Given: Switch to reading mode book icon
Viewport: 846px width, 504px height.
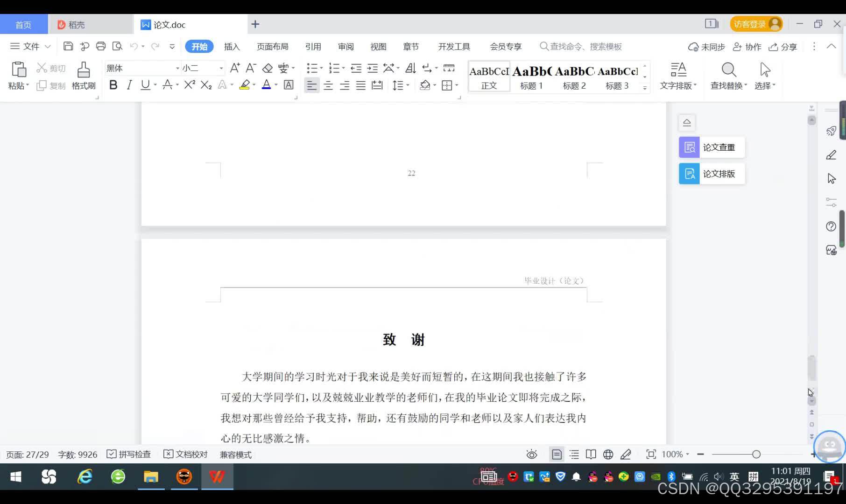Looking at the screenshot, I should click(591, 454).
